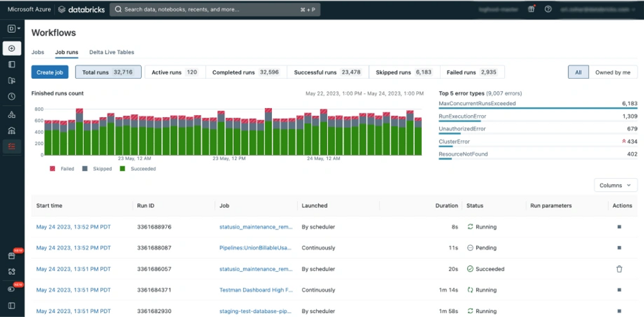This screenshot has height=317, width=644.
Task: Select the 'All' ownership filter
Action: click(578, 72)
